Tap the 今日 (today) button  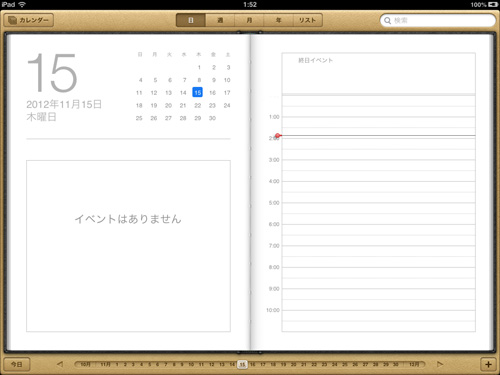click(x=17, y=364)
